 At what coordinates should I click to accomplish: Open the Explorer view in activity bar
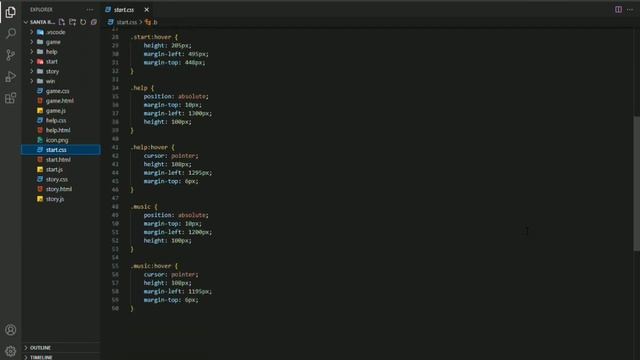click(x=11, y=12)
